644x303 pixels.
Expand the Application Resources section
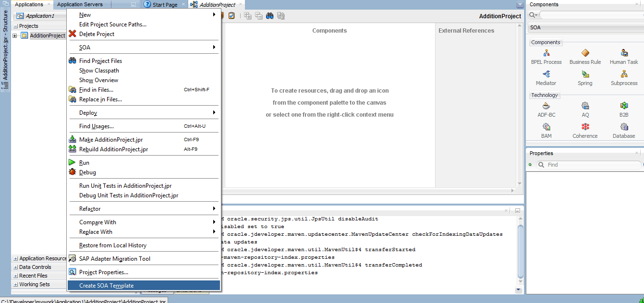16,258
